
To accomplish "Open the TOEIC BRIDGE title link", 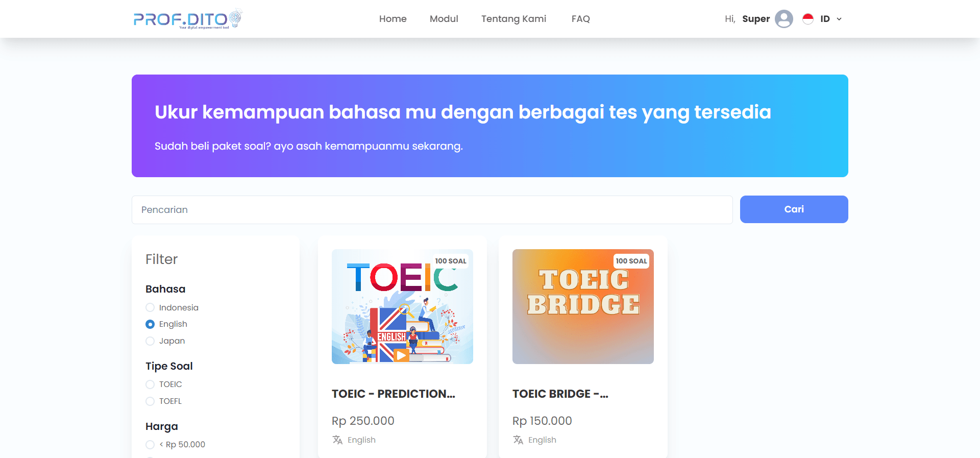I will [x=560, y=394].
